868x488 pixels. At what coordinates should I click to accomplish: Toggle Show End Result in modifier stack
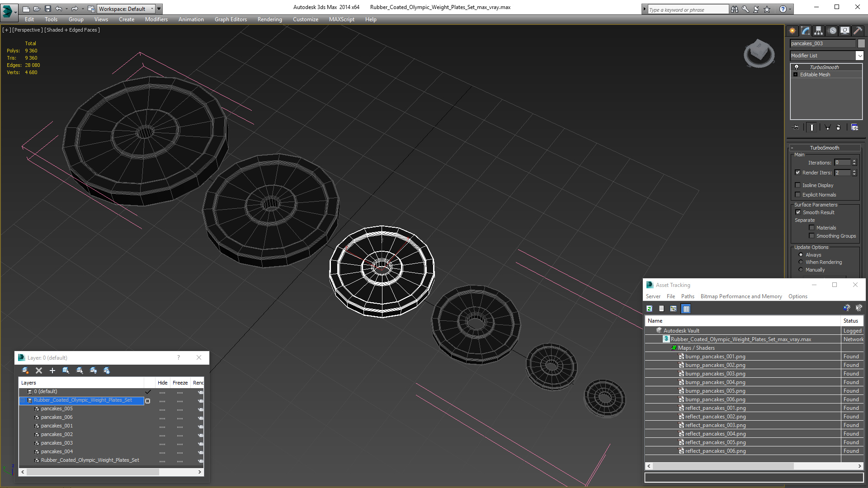(812, 127)
